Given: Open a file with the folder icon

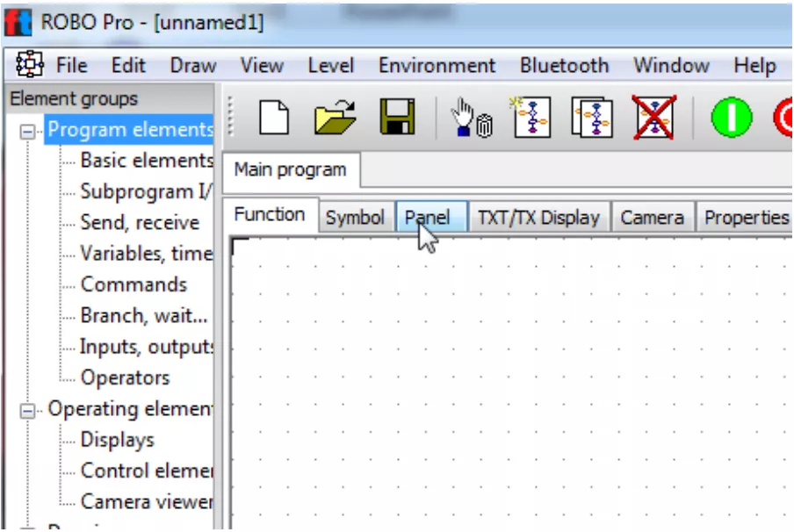Looking at the screenshot, I should [335, 117].
